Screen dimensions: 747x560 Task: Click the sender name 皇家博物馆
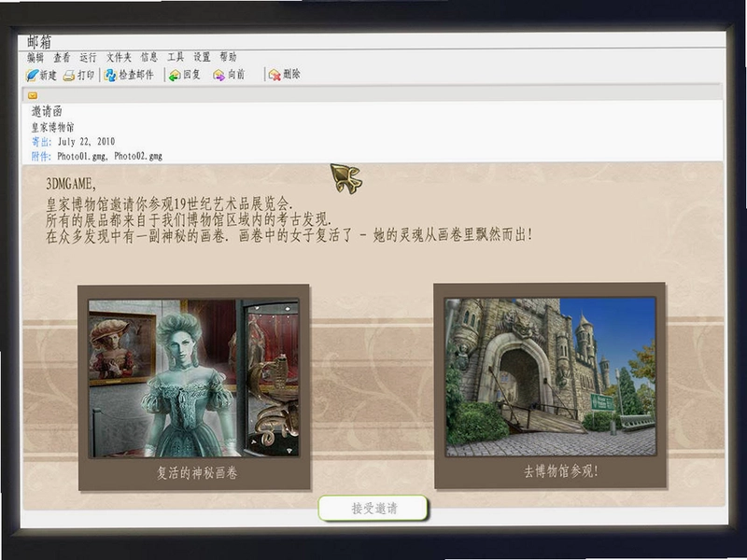53,128
